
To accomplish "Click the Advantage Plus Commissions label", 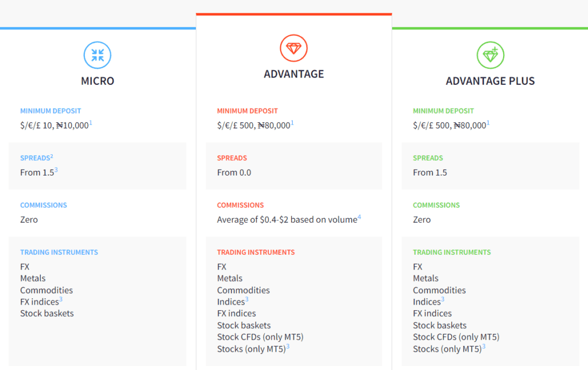I will pos(436,205).
